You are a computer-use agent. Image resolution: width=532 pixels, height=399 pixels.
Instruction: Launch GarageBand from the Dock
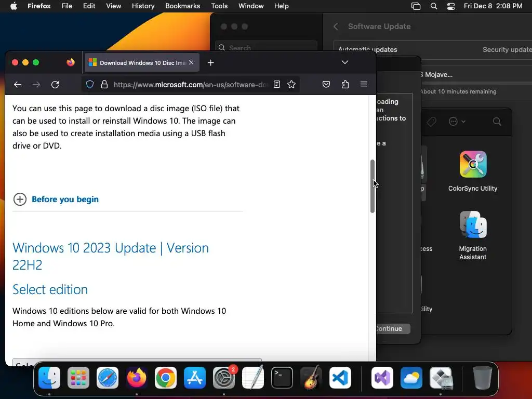311,378
